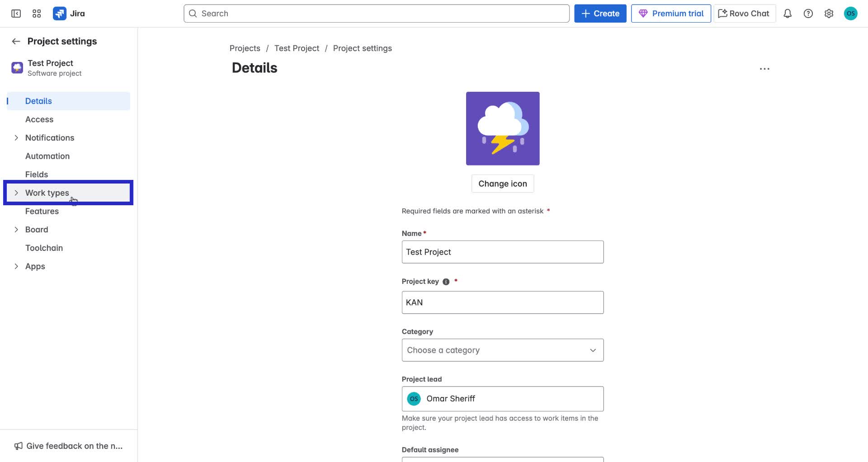Open the Choose a category dropdown
The width and height of the screenshot is (868, 462).
click(x=502, y=350)
